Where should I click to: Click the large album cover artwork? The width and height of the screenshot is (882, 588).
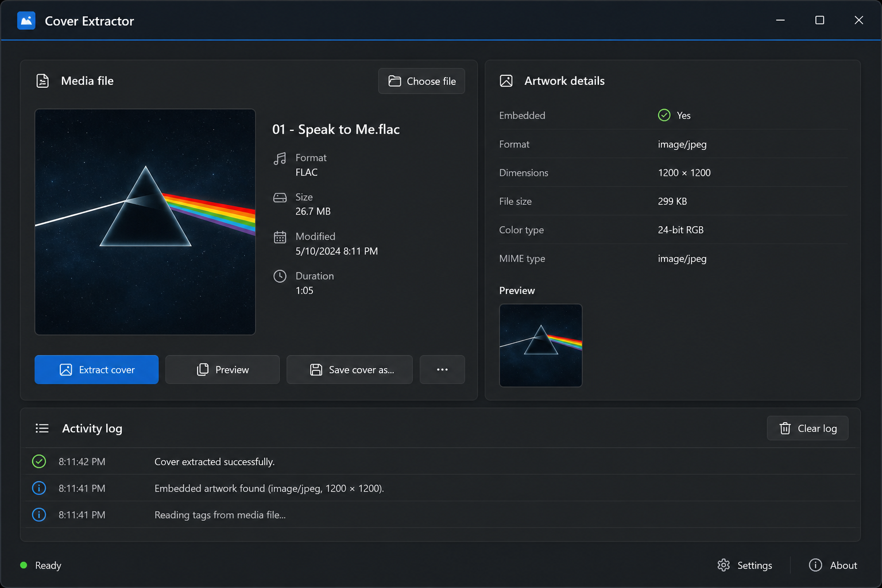pos(145,222)
